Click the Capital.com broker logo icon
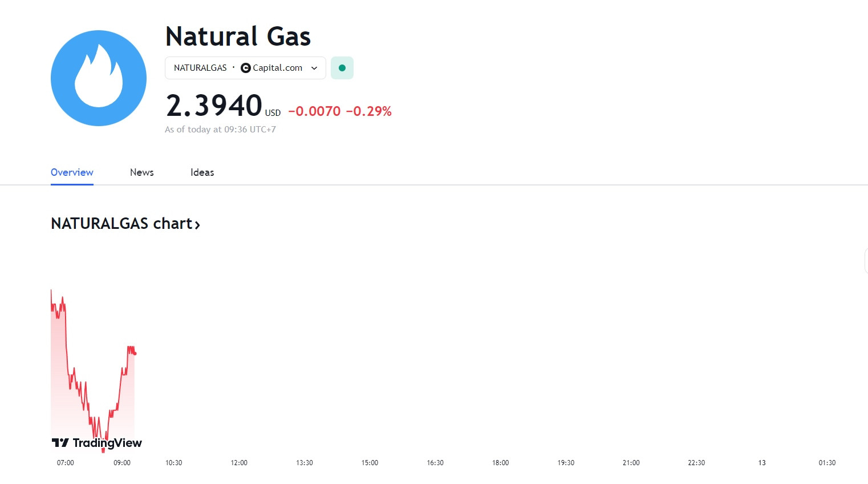 (246, 68)
